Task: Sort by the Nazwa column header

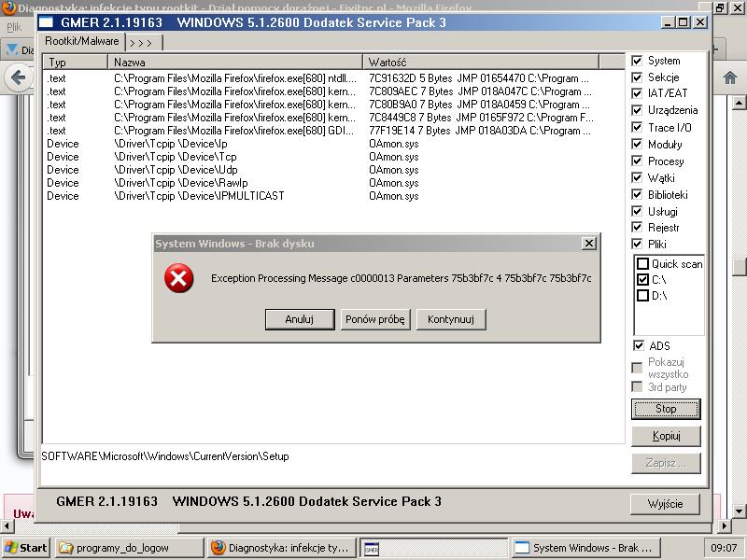Action: click(235, 63)
